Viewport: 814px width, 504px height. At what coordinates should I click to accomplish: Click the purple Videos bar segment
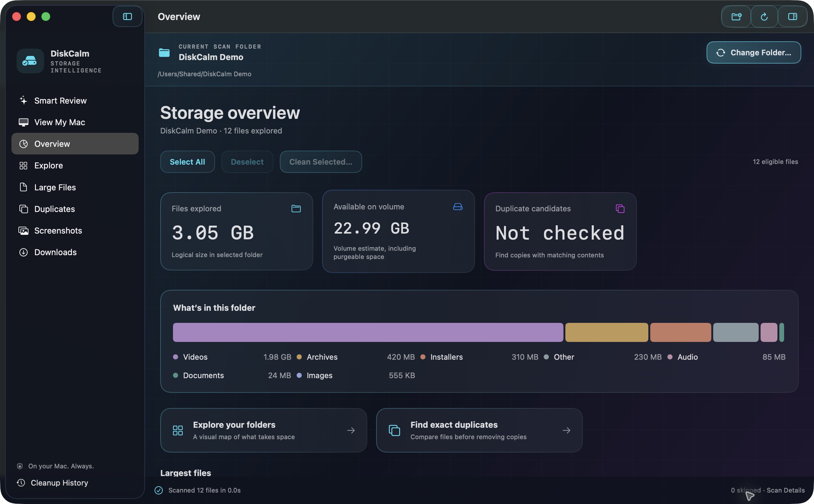(x=368, y=332)
